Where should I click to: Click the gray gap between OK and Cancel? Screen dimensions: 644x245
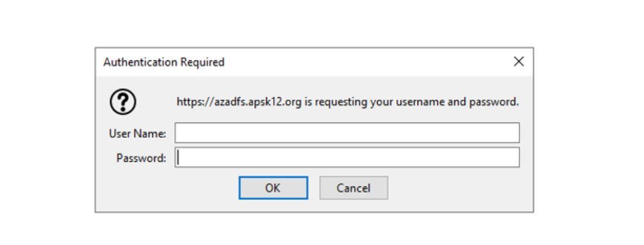click(x=314, y=188)
